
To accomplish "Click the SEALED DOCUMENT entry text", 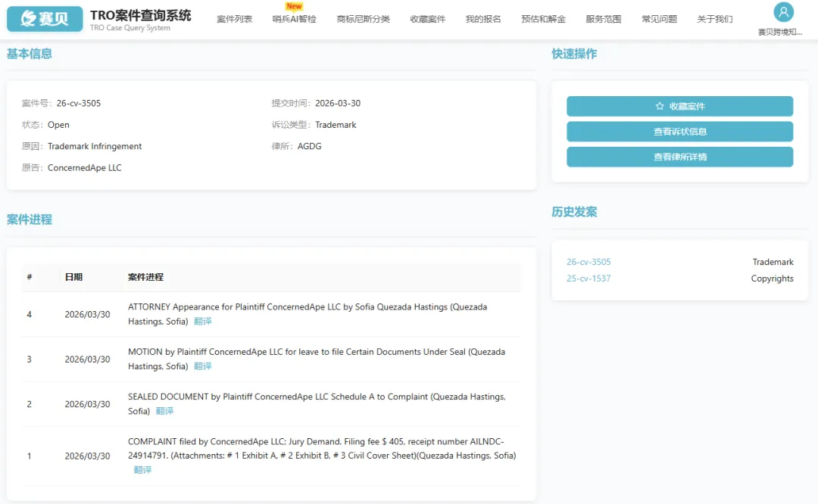I will tap(317, 404).
